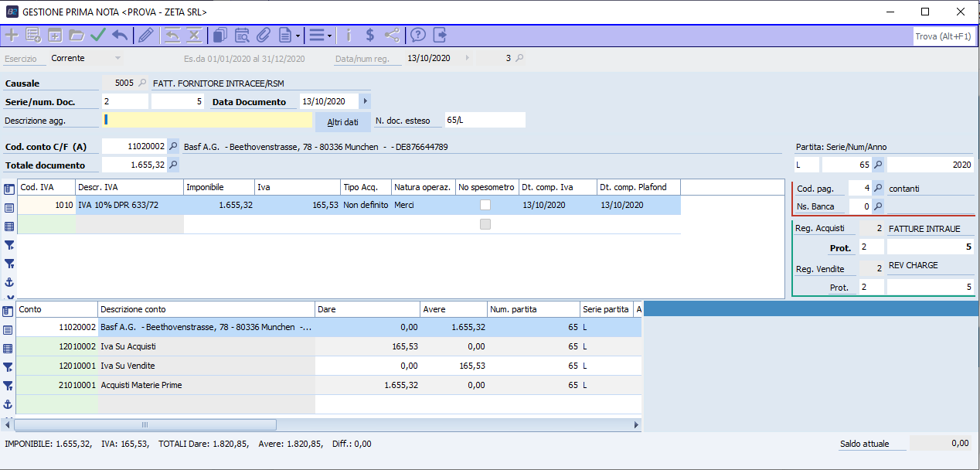Viewport: 980px width, 470px height.
Task: Click the dollar sign toolbar icon
Action: coord(370,35)
